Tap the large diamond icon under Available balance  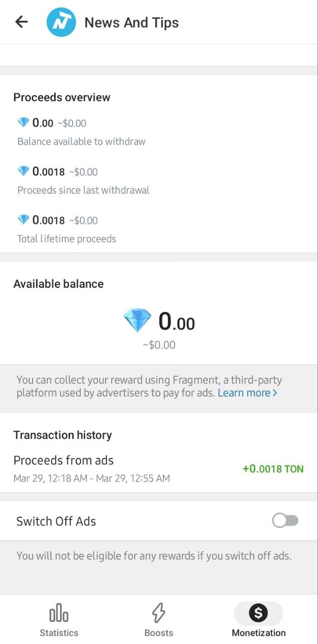click(x=137, y=320)
